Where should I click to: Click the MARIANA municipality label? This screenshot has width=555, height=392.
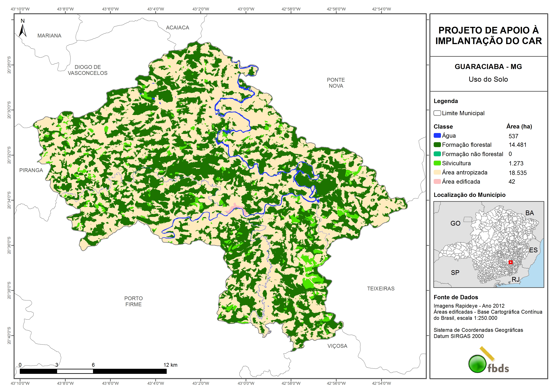click(49, 36)
